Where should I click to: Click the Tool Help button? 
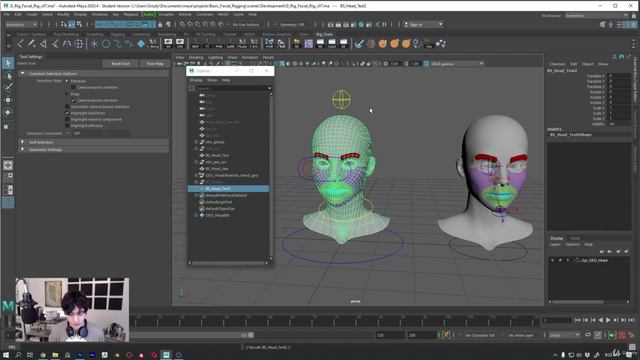[155, 64]
